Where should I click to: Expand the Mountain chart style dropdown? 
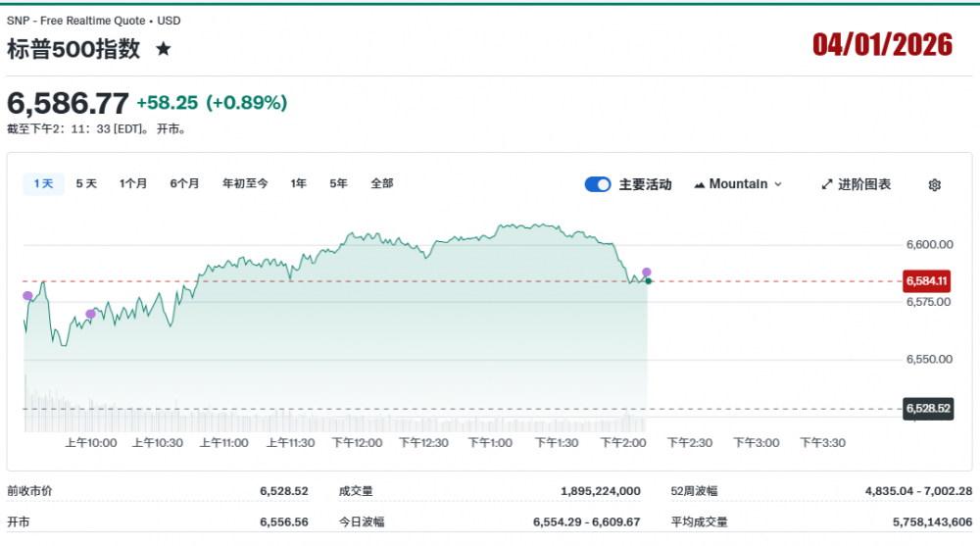[x=778, y=184]
